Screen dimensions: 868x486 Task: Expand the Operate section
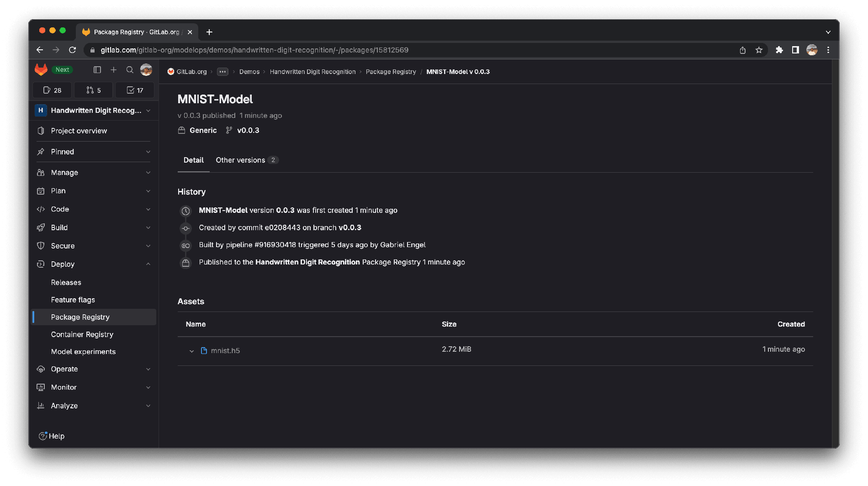click(94, 369)
